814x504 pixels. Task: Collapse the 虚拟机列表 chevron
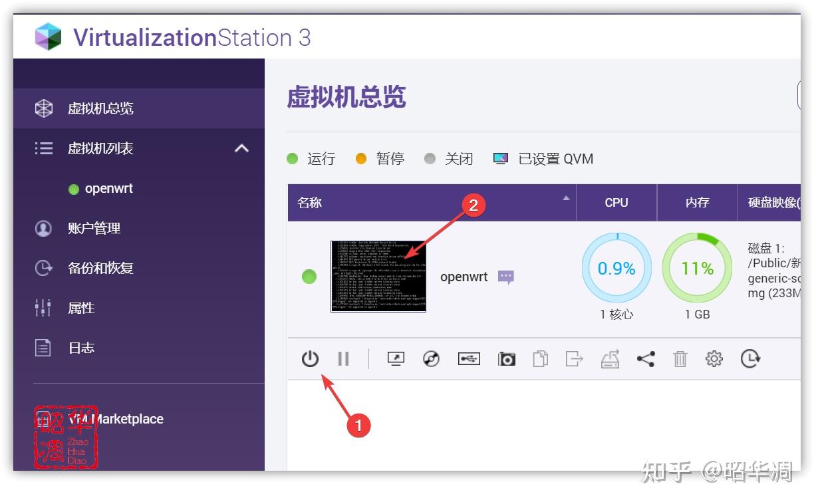pos(241,148)
